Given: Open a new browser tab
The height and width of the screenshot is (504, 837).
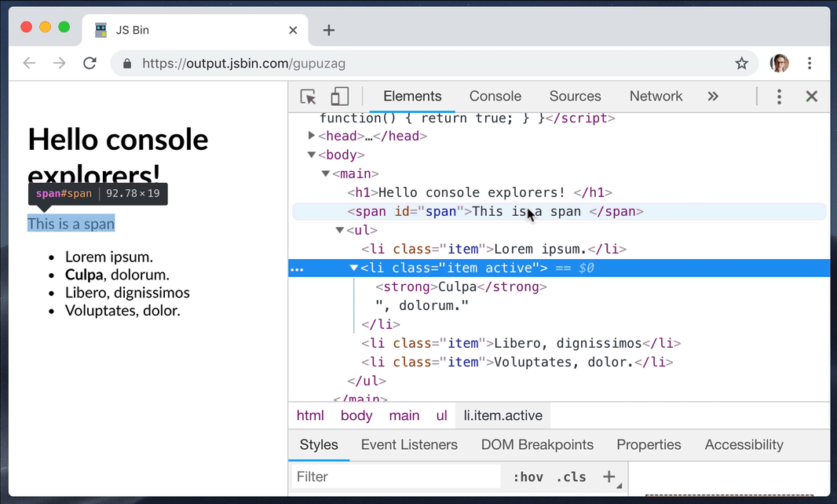Looking at the screenshot, I should (x=329, y=31).
